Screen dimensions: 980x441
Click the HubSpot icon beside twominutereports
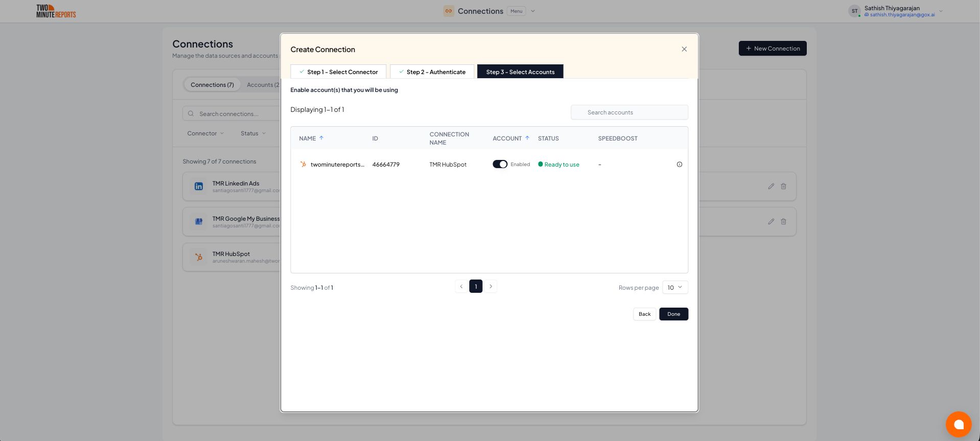[x=303, y=165]
